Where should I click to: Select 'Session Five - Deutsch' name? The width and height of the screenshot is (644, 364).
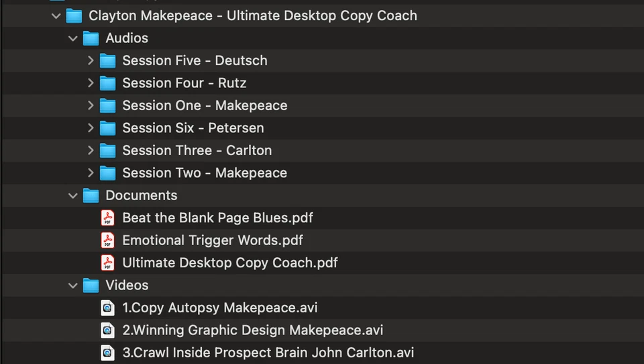click(x=195, y=60)
